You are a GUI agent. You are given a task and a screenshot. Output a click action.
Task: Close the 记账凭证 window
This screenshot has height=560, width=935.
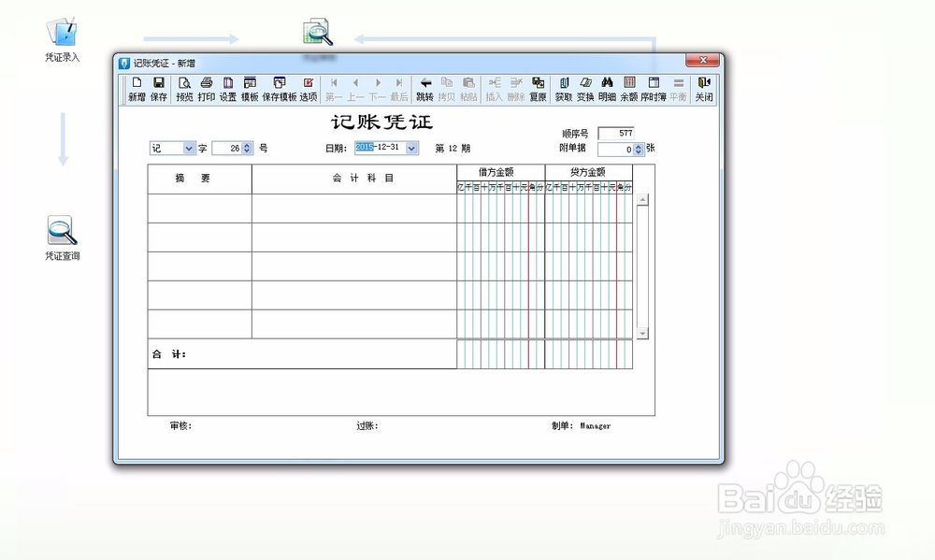pyautogui.click(x=702, y=60)
